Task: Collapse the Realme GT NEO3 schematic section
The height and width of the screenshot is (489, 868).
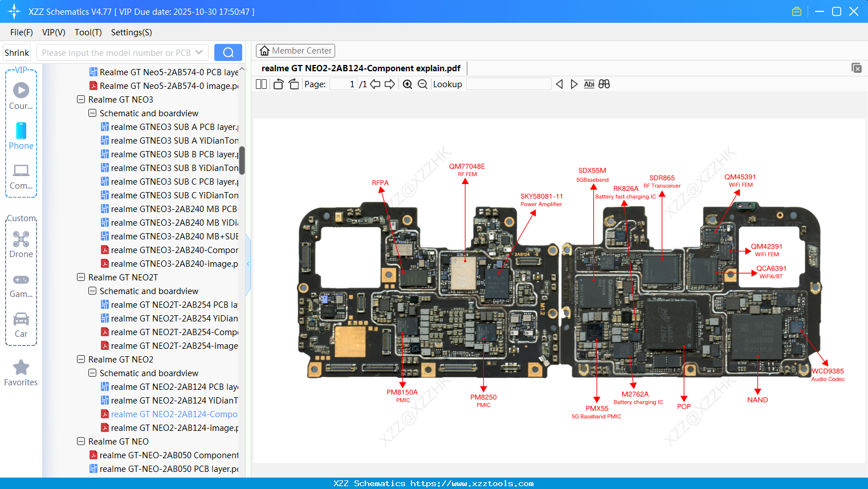Action: [x=92, y=113]
